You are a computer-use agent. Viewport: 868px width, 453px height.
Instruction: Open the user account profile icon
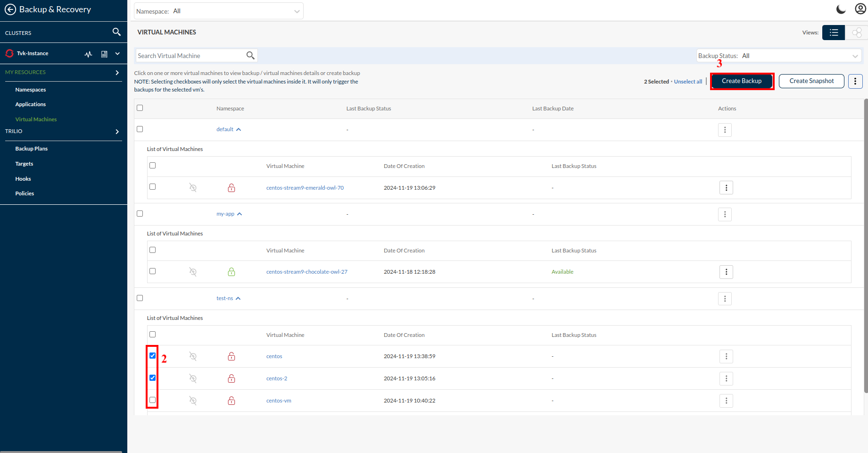[860, 9]
